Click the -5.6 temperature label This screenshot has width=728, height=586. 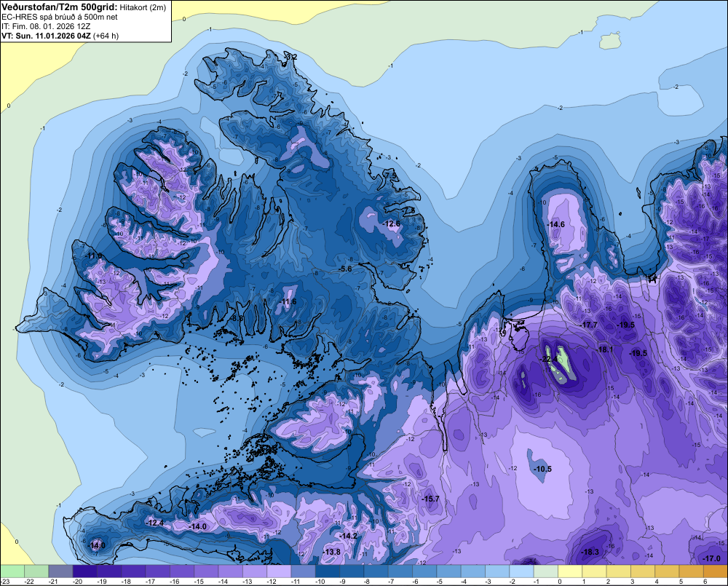pyautogui.click(x=345, y=269)
